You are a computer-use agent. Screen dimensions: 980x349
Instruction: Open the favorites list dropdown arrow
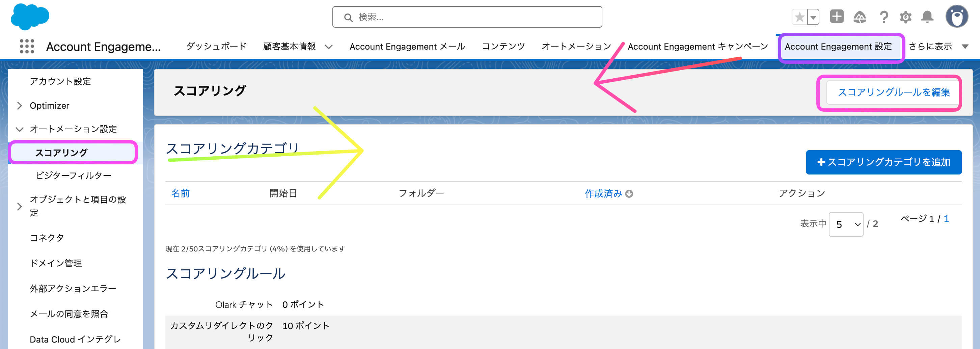(813, 17)
